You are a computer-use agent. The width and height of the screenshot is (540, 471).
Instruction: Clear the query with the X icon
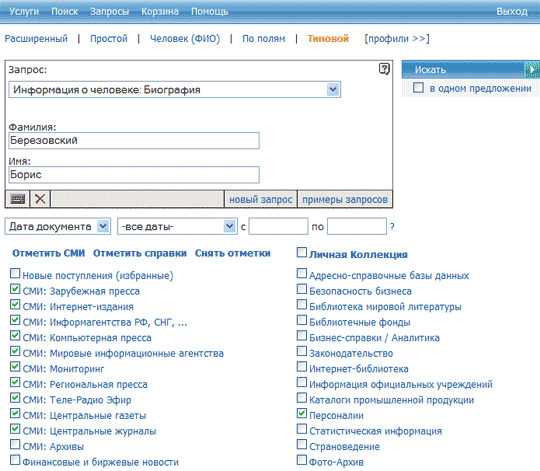point(40,199)
